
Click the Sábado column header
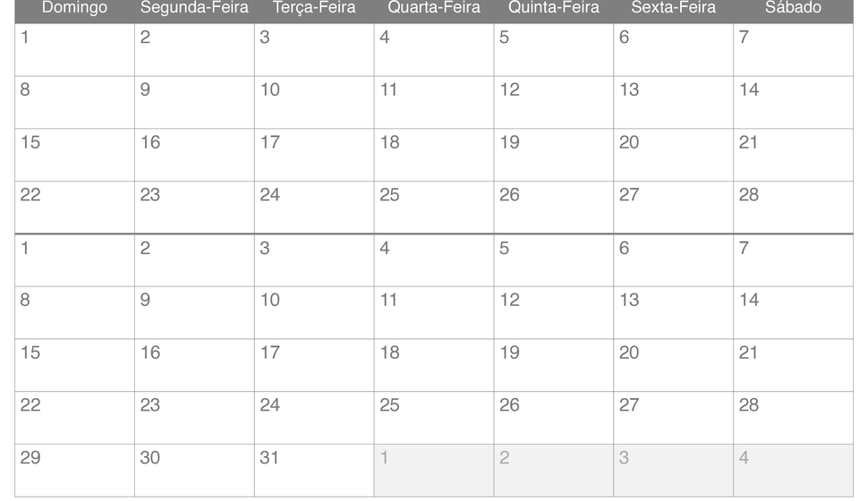point(793,8)
